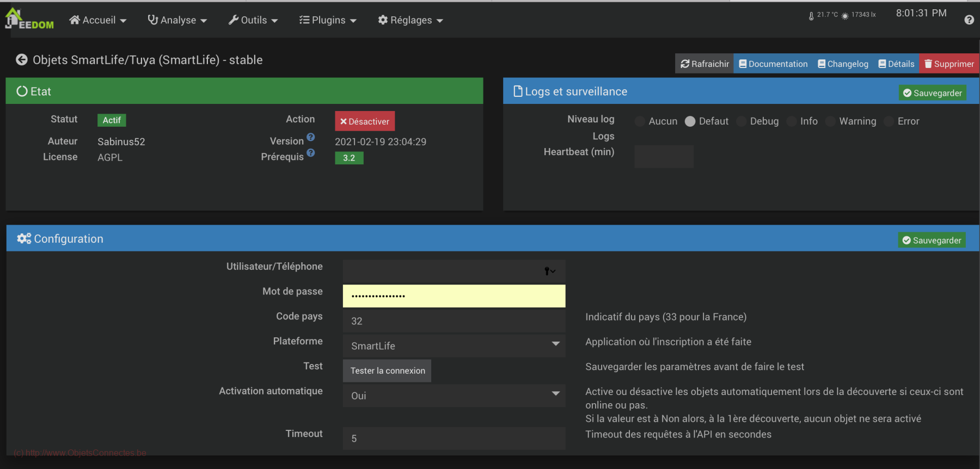Show plugin Détails
The height and width of the screenshot is (469, 980).
[x=896, y=64]
